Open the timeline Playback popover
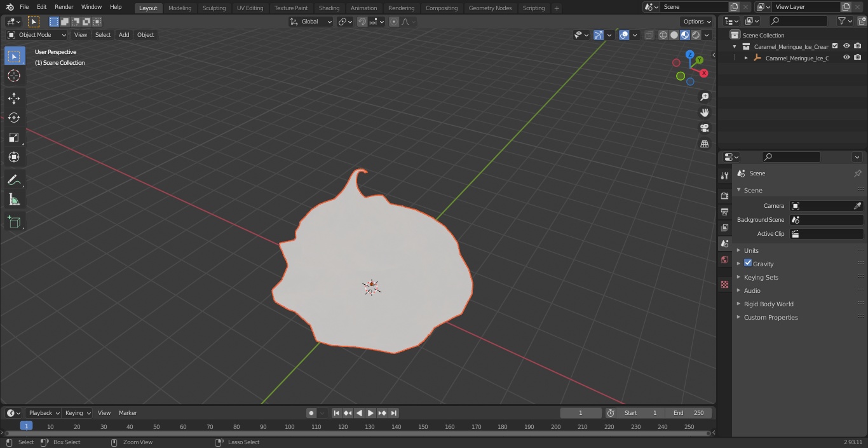 [44, 413]
